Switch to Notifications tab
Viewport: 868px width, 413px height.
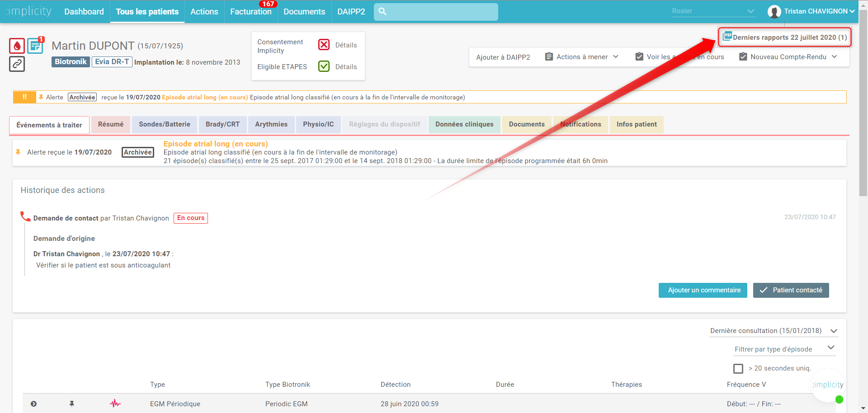point(581,124)
